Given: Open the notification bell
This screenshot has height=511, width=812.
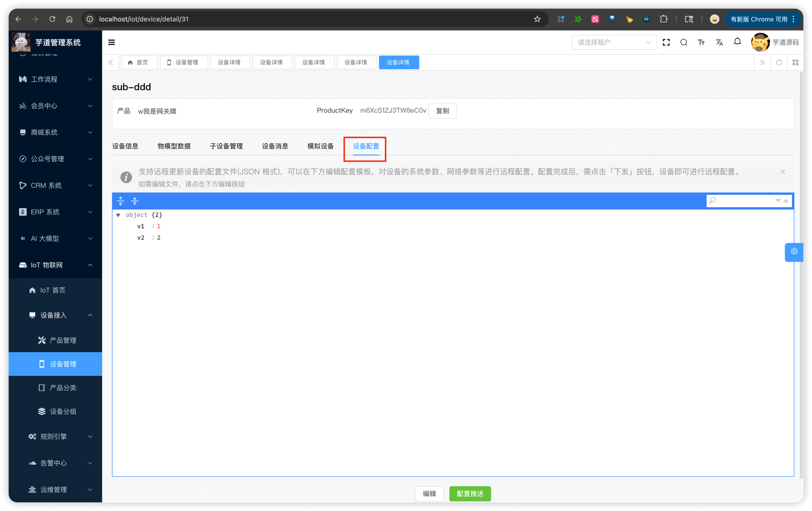Looking at the screenshot, I should [x=737, y=42].
